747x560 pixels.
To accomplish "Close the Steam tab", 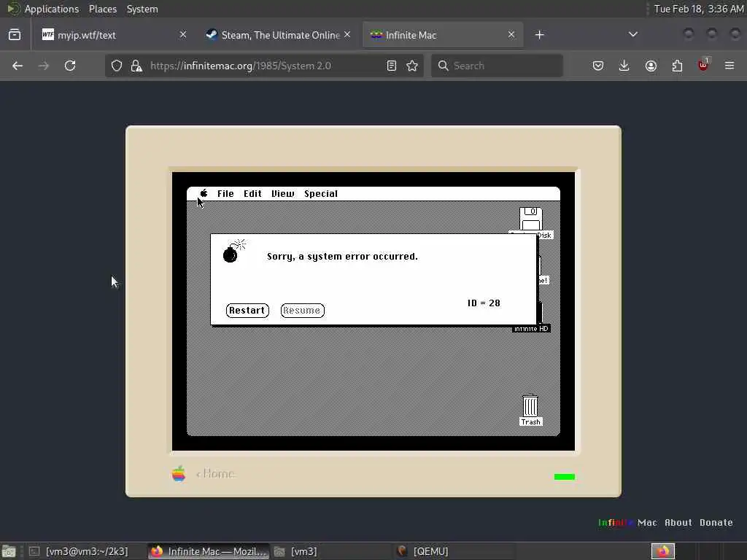I will tap(347, 35).
